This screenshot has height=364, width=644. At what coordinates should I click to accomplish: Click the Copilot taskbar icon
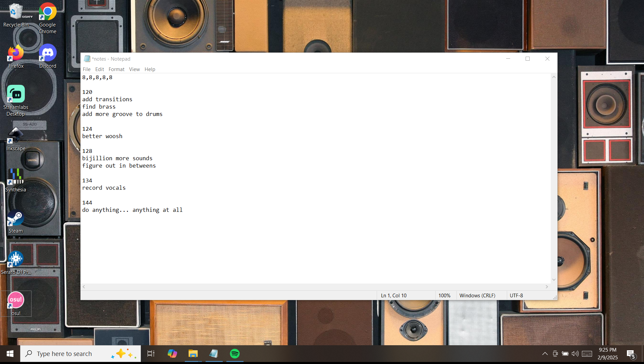pos(172,354)
